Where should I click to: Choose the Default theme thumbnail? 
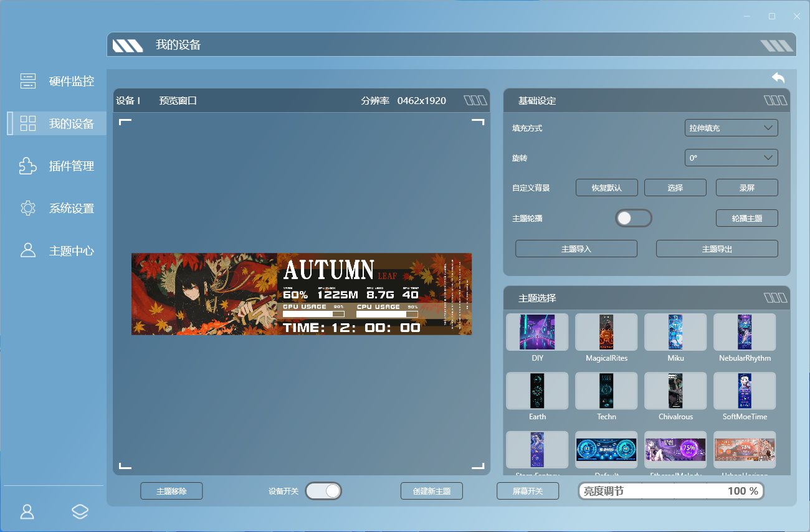click(606, 449)
